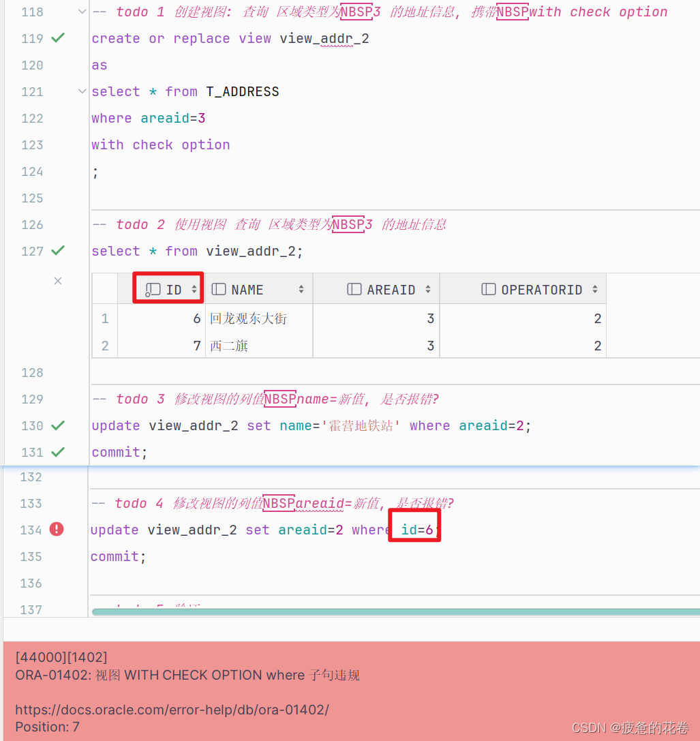Sort by the ID column arrows

tap(194, 289)
